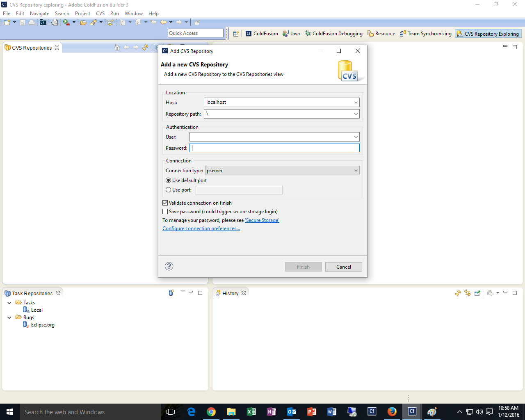Open Firefox from the taskbar
The height and width of the screenshot is (420, 525).
[x=392, y=412]
